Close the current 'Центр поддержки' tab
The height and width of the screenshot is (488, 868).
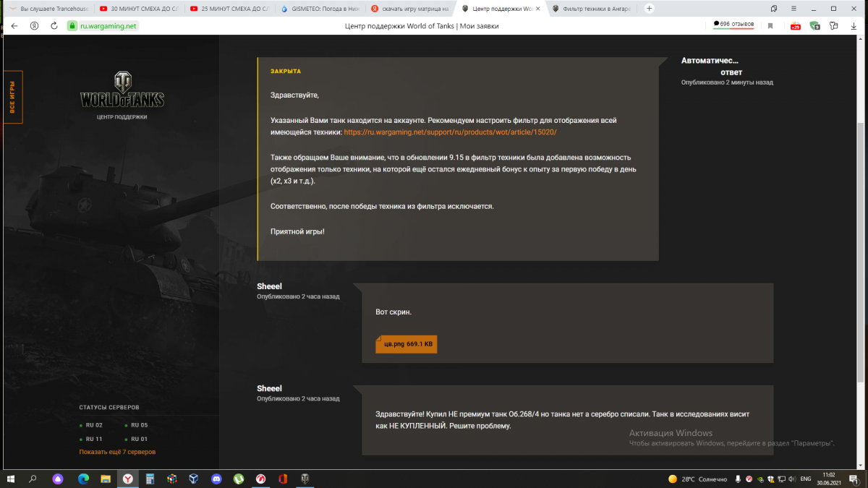(537, 9)
